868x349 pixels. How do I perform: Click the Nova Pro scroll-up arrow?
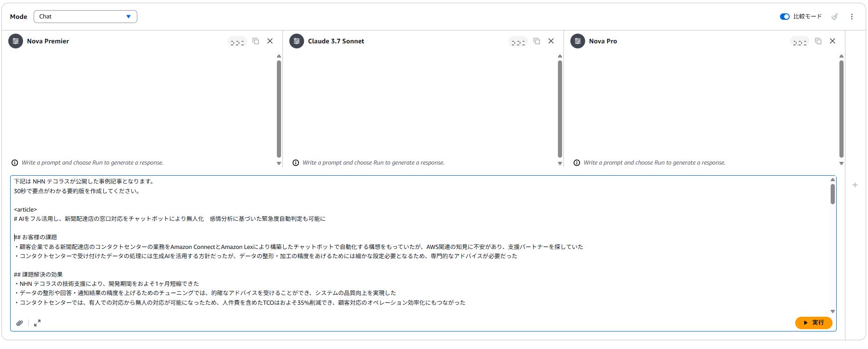841,56
